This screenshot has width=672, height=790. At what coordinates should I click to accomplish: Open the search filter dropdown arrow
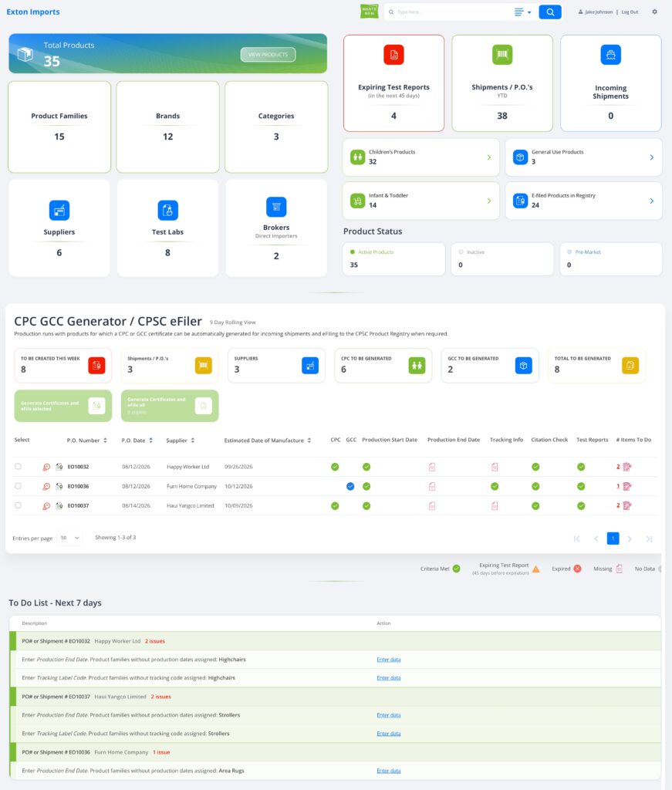[529, 12]
